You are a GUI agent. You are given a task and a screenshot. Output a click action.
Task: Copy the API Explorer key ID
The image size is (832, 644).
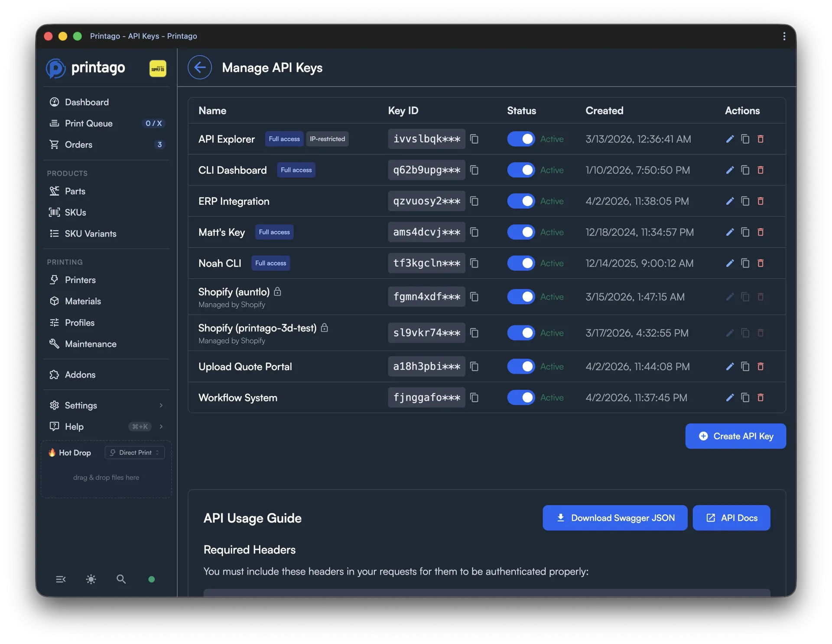click(474, 139)
